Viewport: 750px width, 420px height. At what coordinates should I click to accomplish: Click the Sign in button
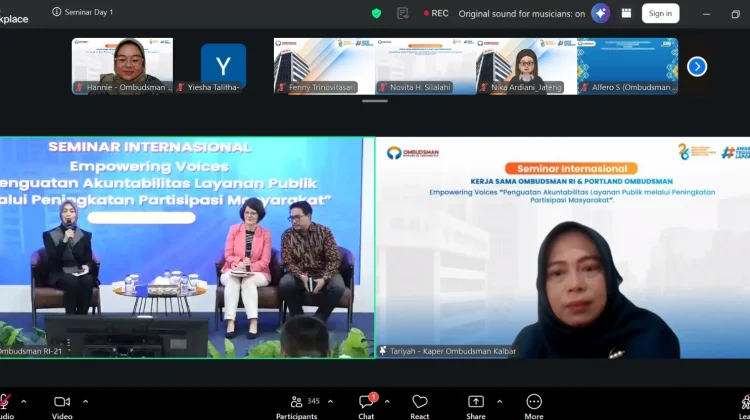pyautogui.click(x=660, y=13)
